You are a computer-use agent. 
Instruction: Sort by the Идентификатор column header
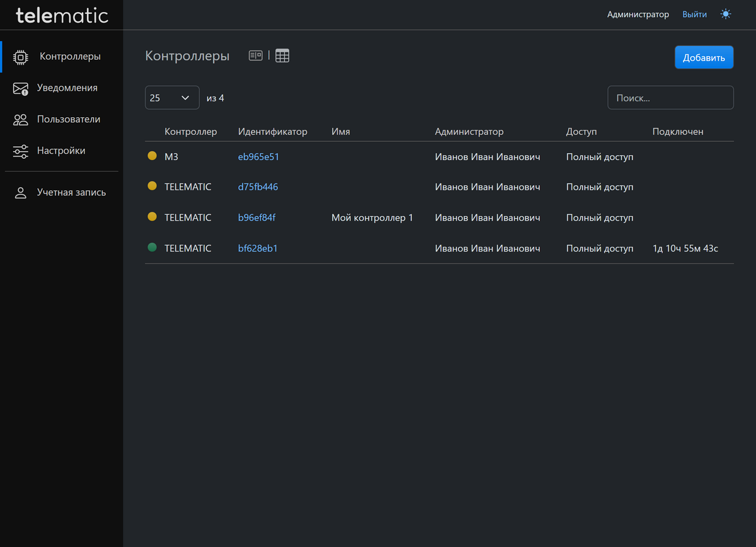click(272, 132)
